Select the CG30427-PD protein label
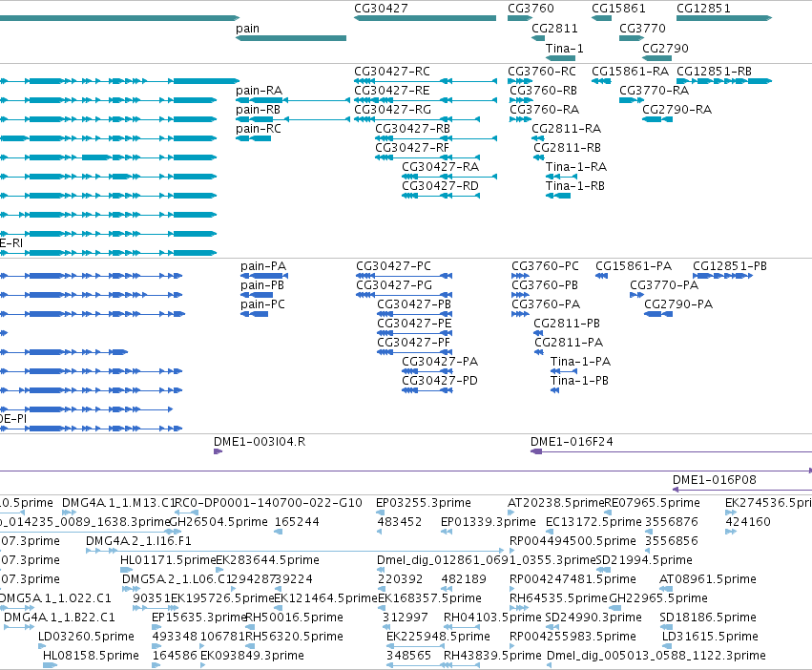The width and height of the screenshot is (812, 670). [440, 381]
